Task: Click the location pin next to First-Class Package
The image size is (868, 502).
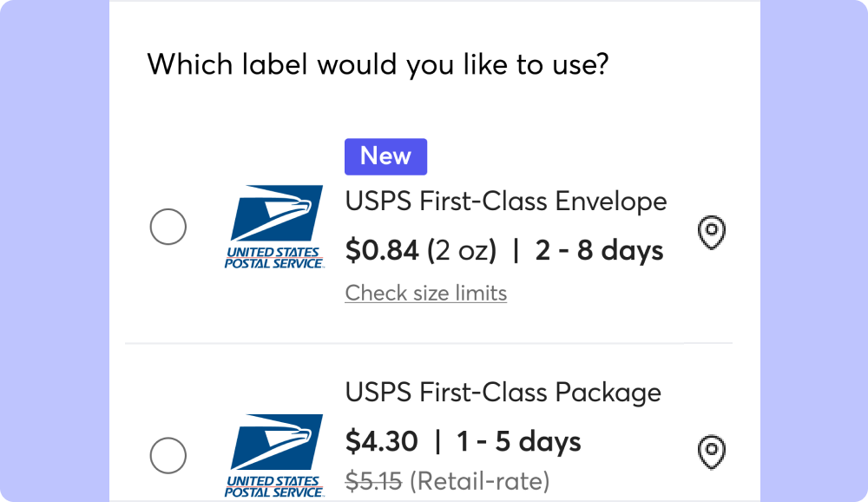Action: [712, 452]
